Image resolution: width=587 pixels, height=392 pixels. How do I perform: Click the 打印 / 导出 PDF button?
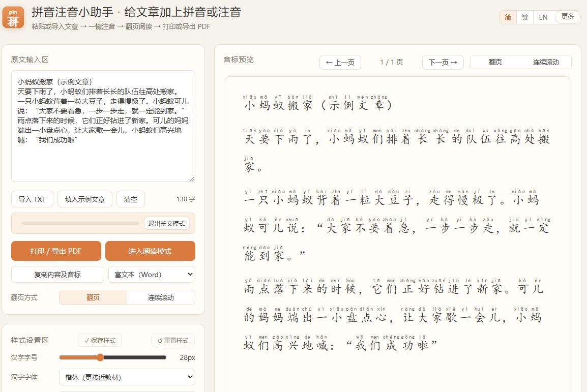coord(56,251)
